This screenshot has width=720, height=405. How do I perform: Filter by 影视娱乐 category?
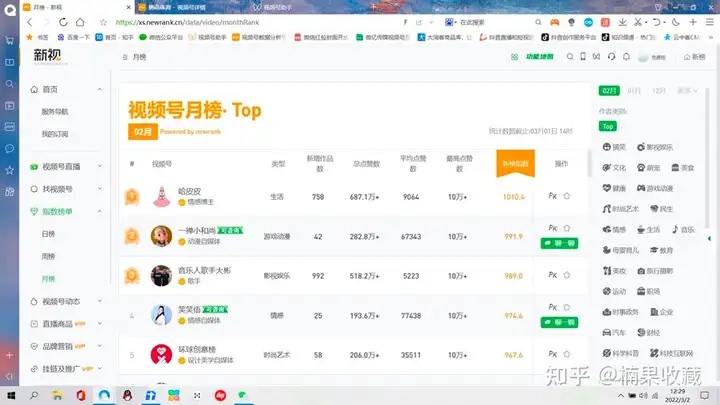click(655, 147)
